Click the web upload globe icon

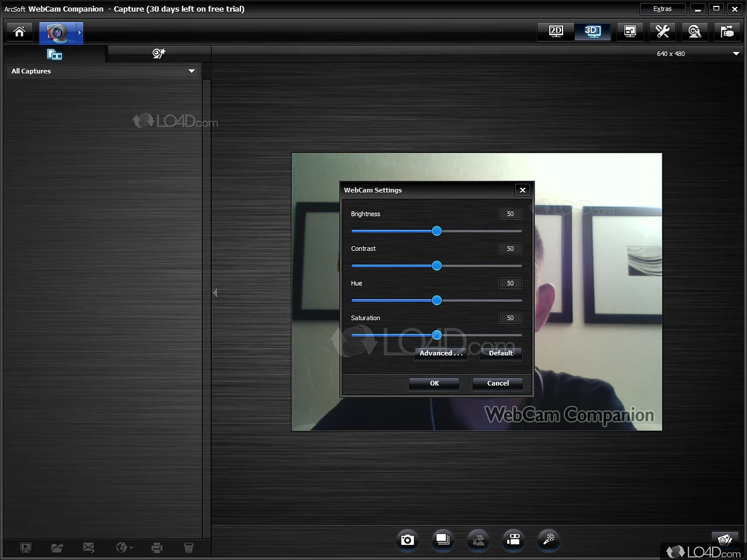pyautogui.click(x=124, y=547)
